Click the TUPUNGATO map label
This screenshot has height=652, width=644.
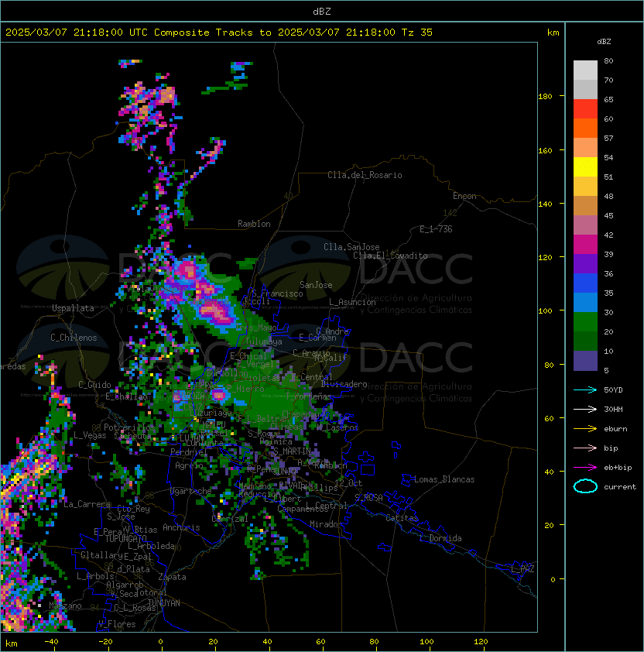(x=125, y=538)
